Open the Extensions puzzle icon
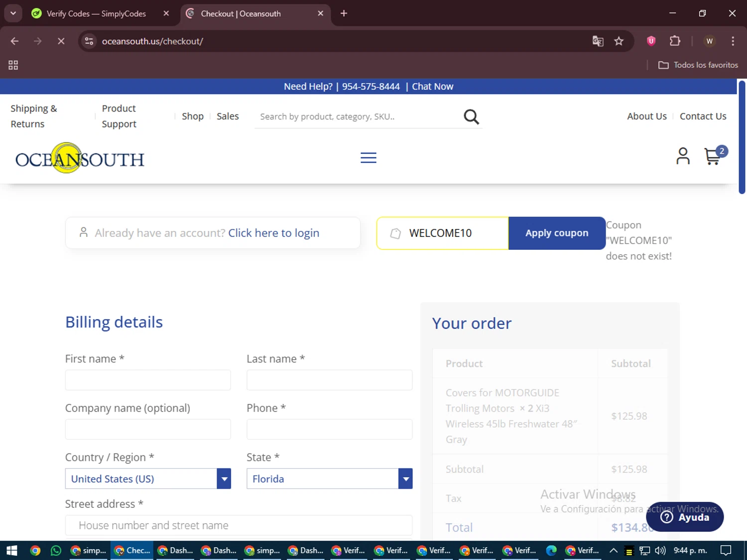 (675, 41)
